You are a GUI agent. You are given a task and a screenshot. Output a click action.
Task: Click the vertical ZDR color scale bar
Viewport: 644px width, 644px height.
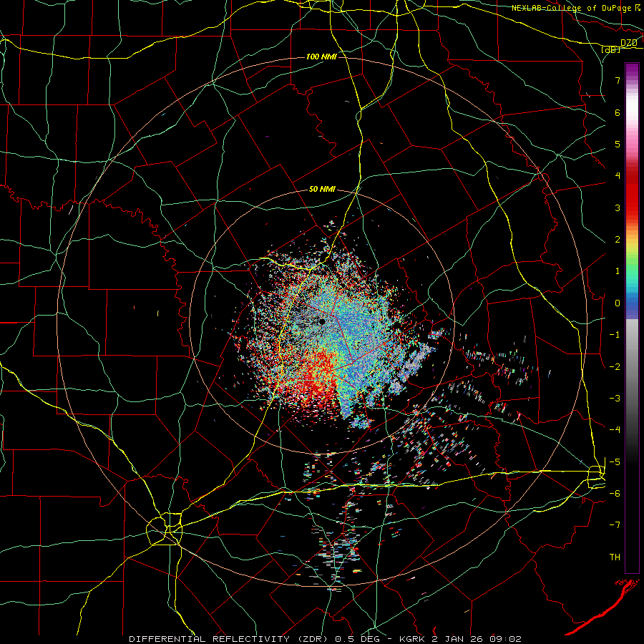[x=632, y=318]
